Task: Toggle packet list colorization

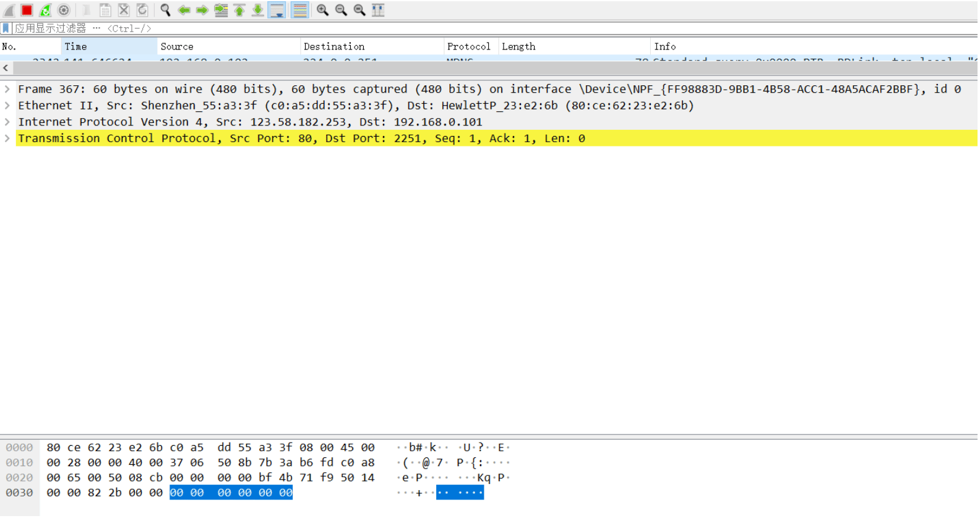Action: (300, 10)
